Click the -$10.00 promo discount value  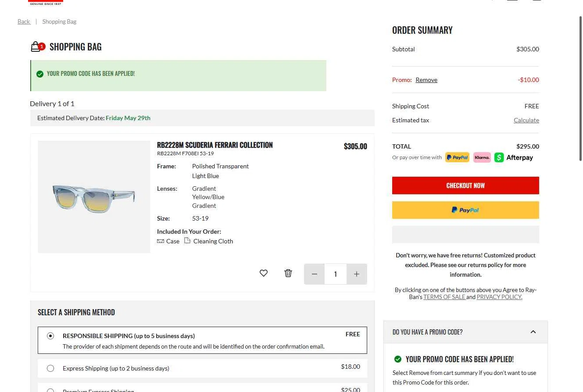point(528,80)
